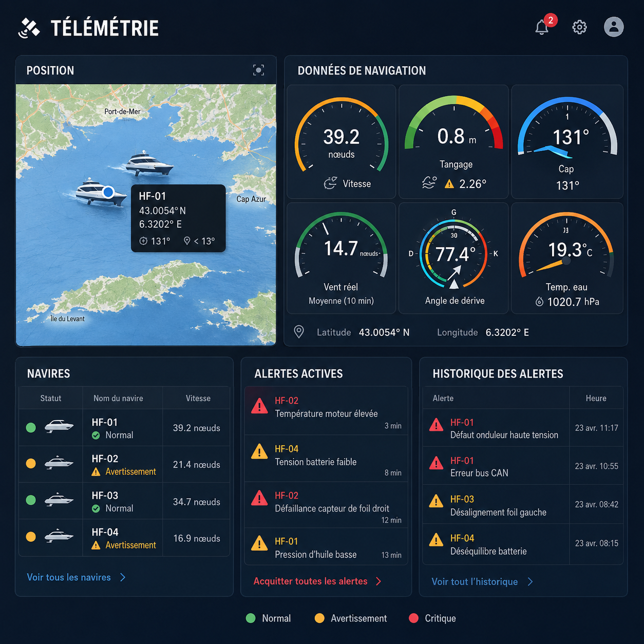Click the compass icon in HF-01 tooltip
This screenshot has height=644, width=644.
point(143,241)
